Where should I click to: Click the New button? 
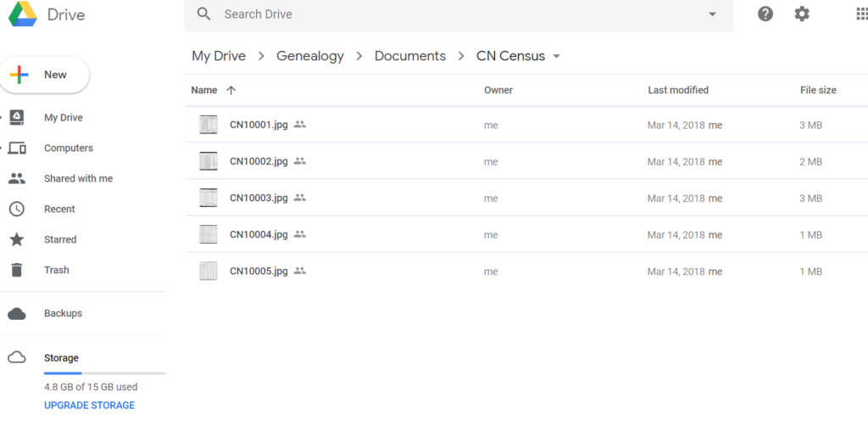[x=44, y=75]
